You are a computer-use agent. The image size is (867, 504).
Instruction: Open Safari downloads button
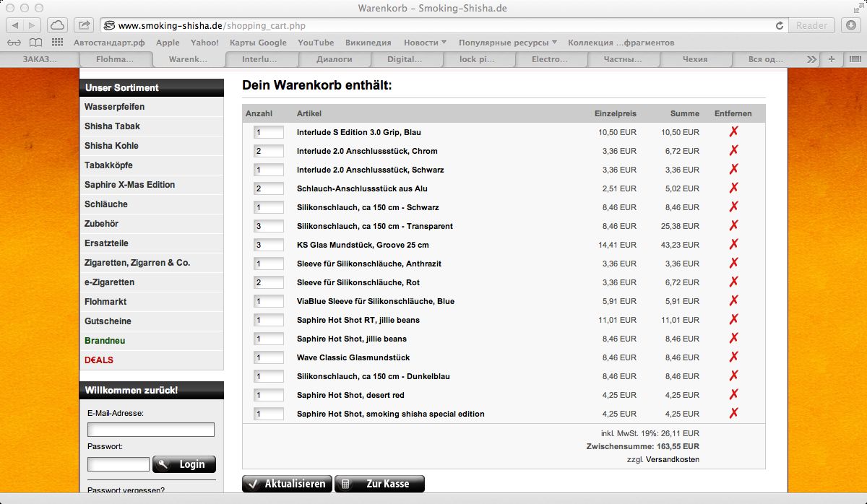click(850, 25)
